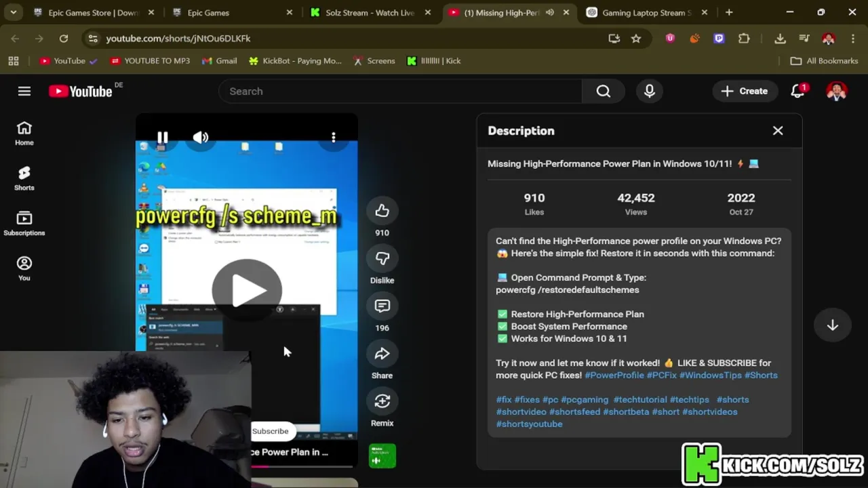Viewport: 868px width, 488px height.
Task: Open Subscriptions in the sidebar
Action: click(24, 224)
